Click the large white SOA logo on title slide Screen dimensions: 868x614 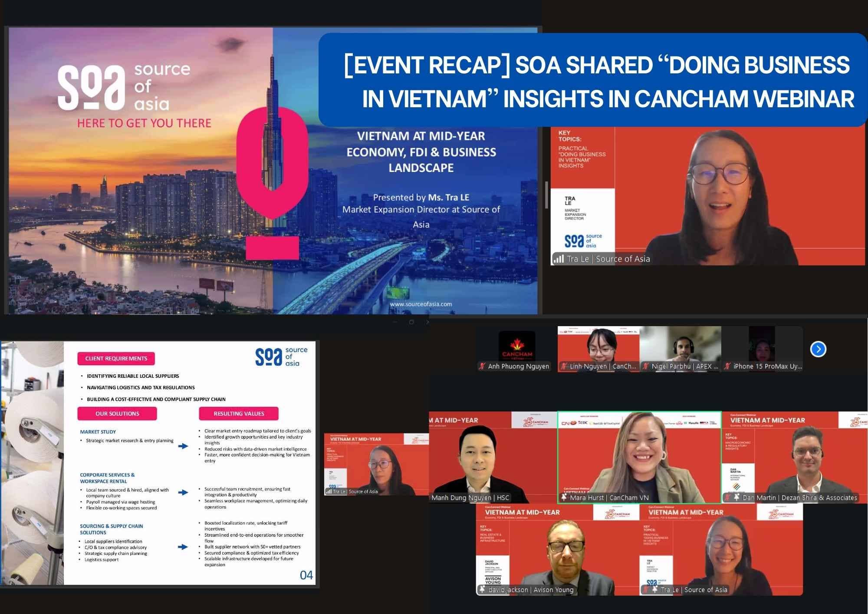[x=124, y=86]
